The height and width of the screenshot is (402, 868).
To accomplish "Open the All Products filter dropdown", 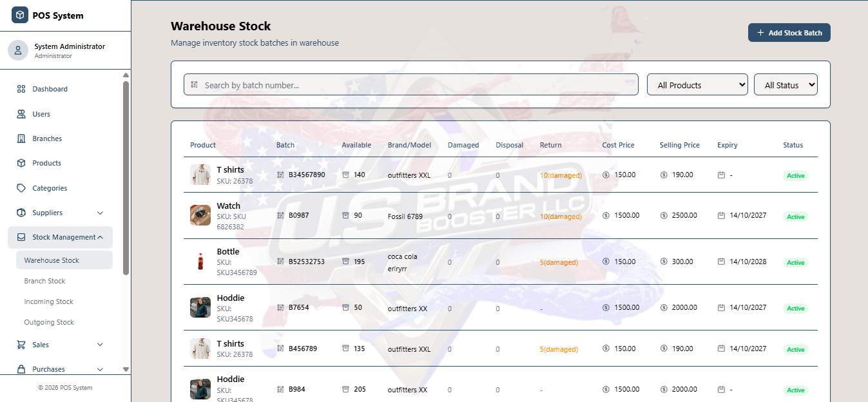I will pyautogui.click(x=697, y=85).
